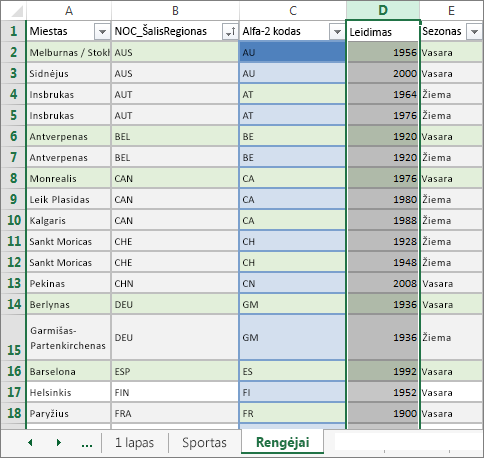Select the Pekinas cell
The width and height of the screenshot is (484, 458).
[69, 283]
